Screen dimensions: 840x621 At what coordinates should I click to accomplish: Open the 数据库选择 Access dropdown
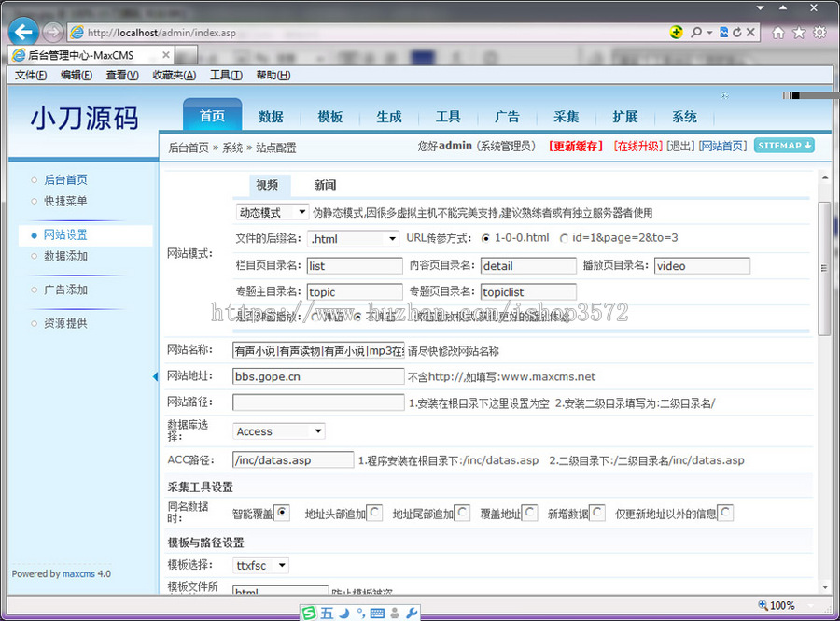279,431
